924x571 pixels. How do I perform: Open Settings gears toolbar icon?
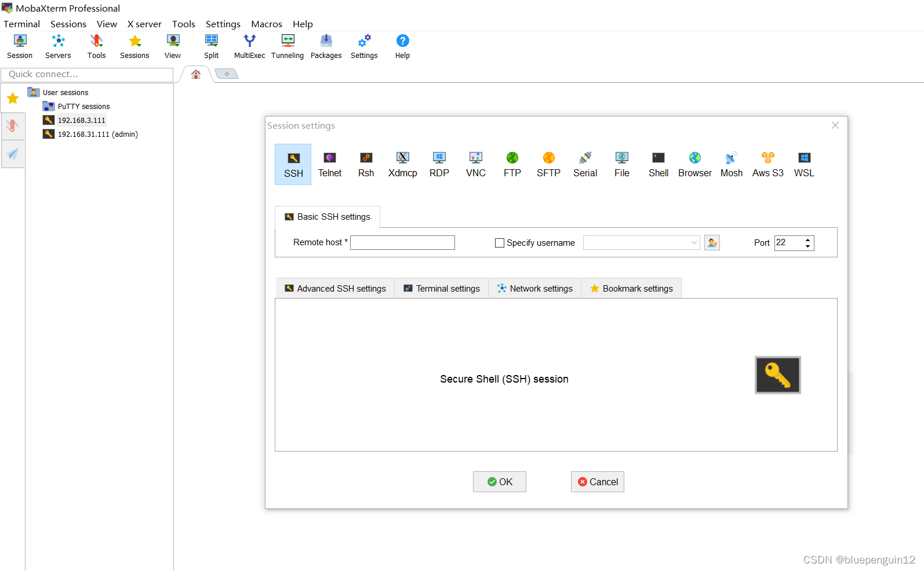364,46
